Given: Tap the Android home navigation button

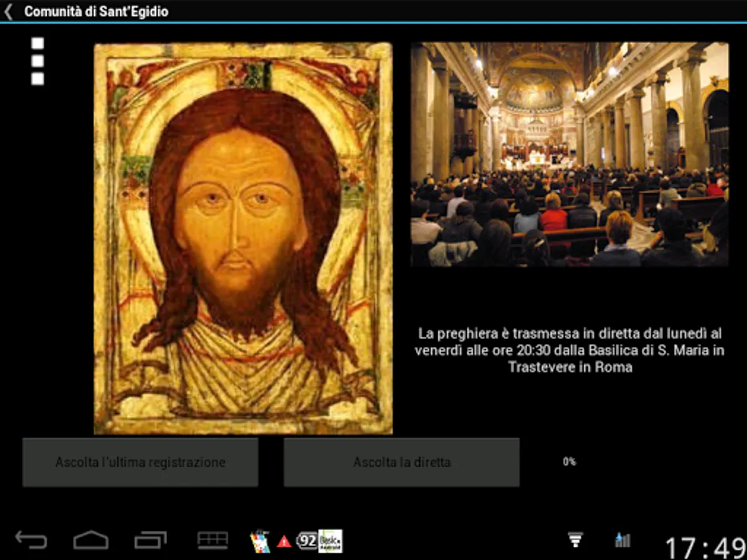Looking at the screenshot, I should (x=91, y=539).
